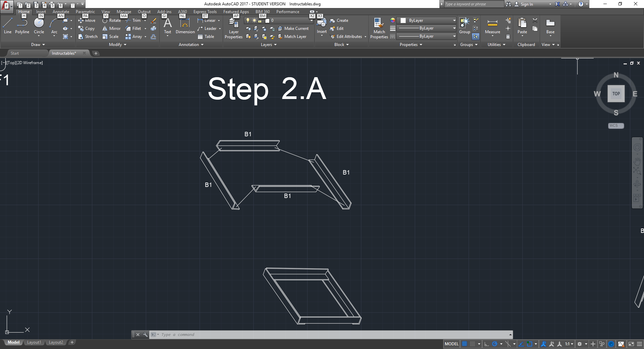Screen dimensions: 644x349
Task: Toggle 2D object snap in status bar
Action: (530, 344)
